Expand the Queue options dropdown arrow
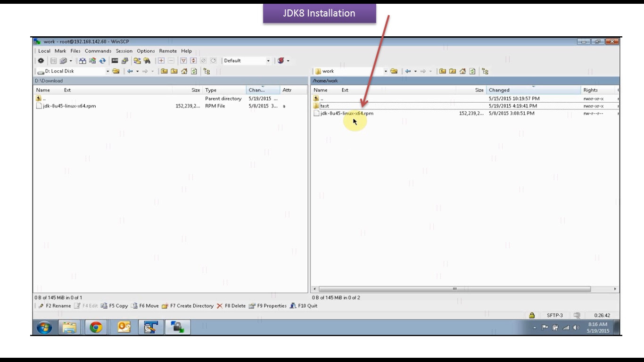The height and width of the screenshot is (362, 644). click(x=71, y=61)
